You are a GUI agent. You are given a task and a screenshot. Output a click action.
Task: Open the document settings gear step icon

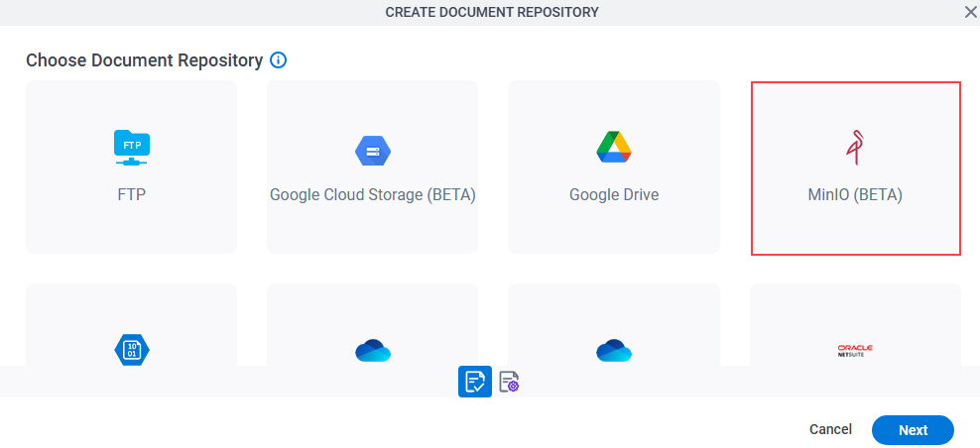[x=510, y=382]
